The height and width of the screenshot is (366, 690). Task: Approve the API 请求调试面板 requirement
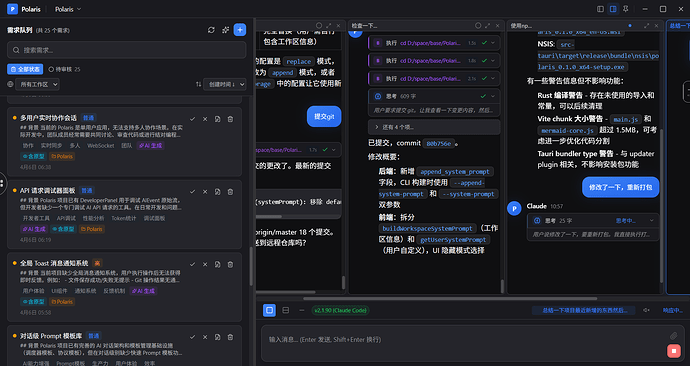click(x=192, y=192)
